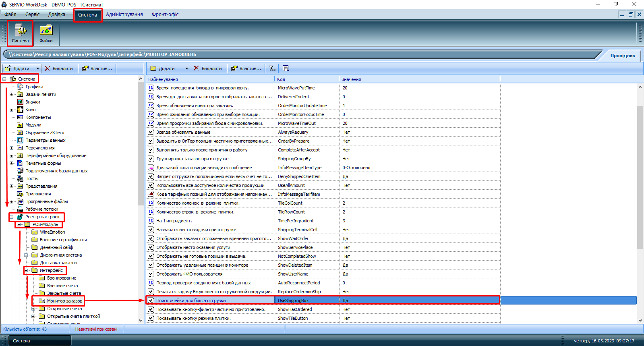The width and height of the screenshot is (644, 346).
Task: Click the Система toolbar icon with gear
Action: point(20,31)
